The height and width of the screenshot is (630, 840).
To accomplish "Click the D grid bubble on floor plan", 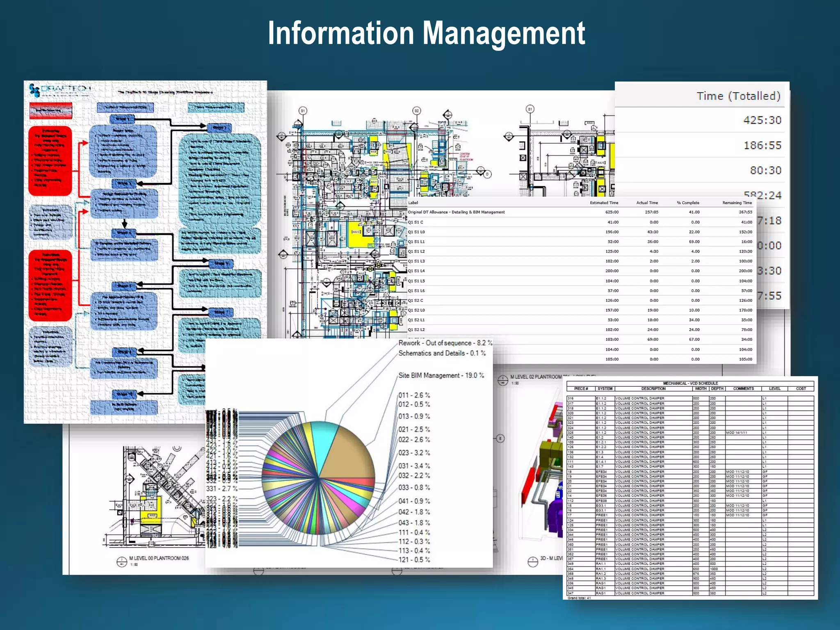I will click(487, 174).
